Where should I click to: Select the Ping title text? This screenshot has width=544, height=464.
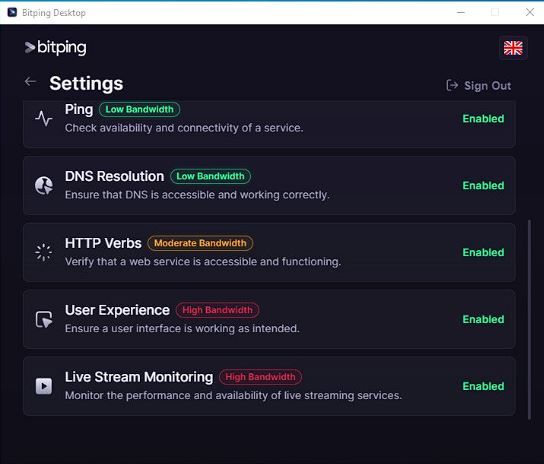[79, 109]
